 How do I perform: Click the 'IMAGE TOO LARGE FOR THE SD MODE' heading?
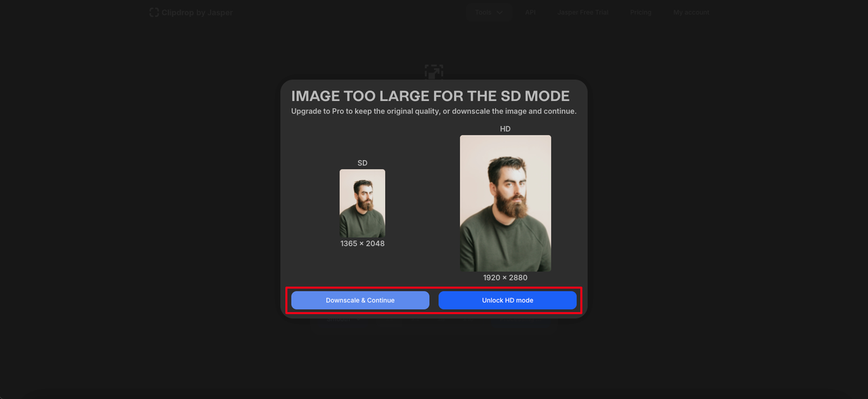pos(431,96)
